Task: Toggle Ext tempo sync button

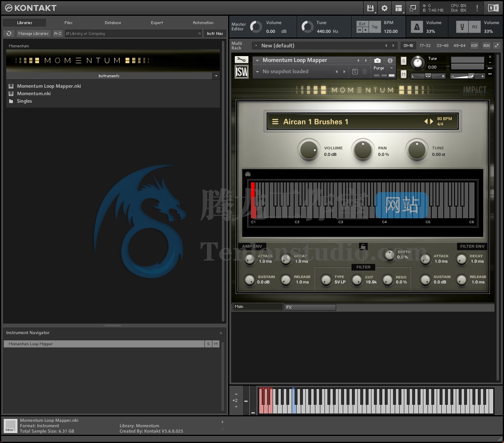Action: pyautogui.click(x=362, y=24)
